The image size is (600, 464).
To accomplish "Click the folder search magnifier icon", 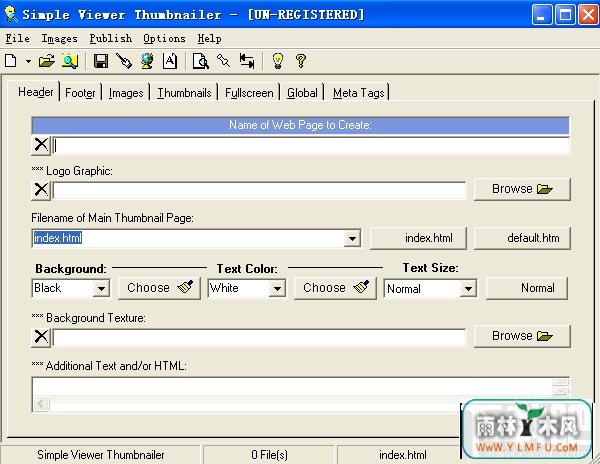I will click(x=70, y=61).
